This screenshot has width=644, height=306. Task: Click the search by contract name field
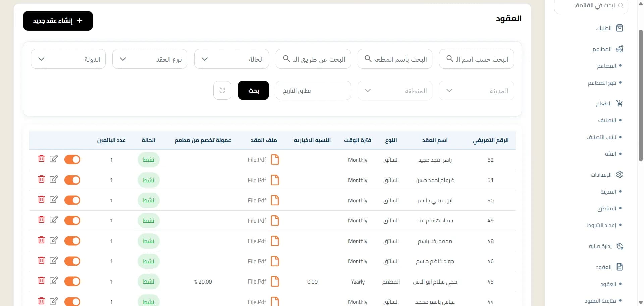click(476, 59)
